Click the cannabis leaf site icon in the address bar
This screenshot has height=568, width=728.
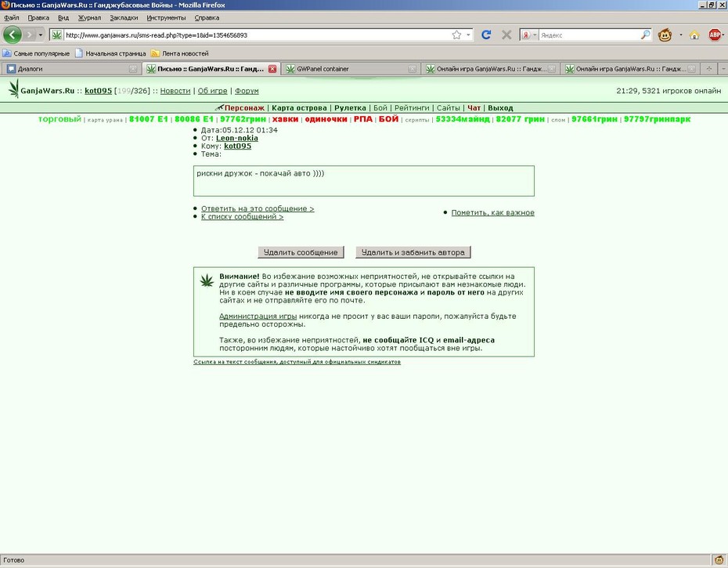coord(56,34)
